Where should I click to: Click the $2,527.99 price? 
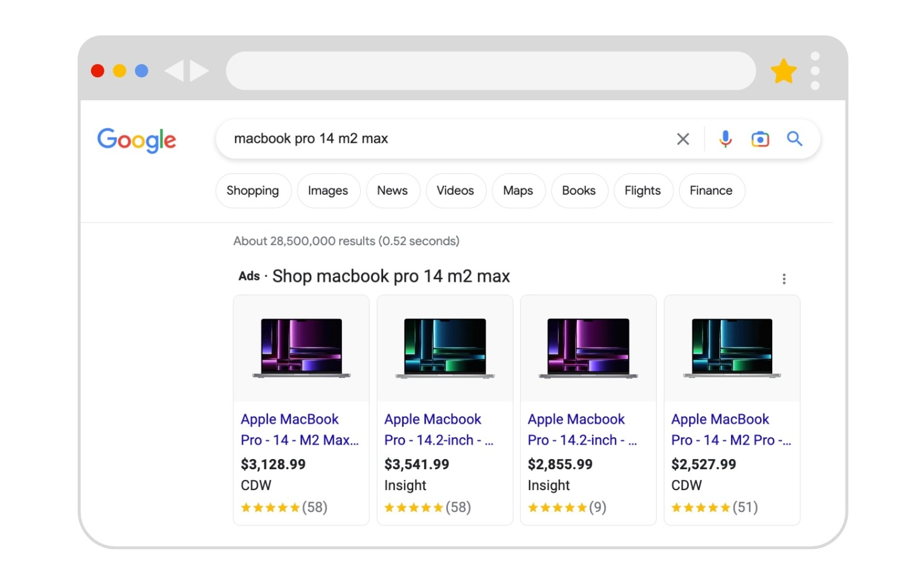pyautogui.click(x=704, y=464)
